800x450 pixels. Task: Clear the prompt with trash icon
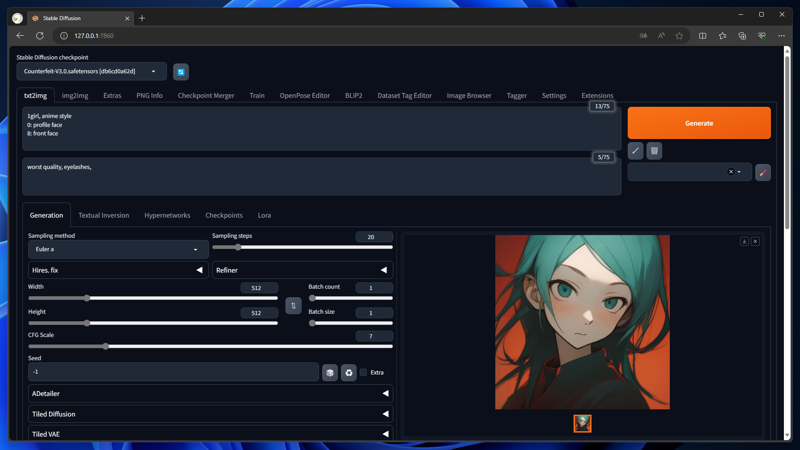coord(654,151)
